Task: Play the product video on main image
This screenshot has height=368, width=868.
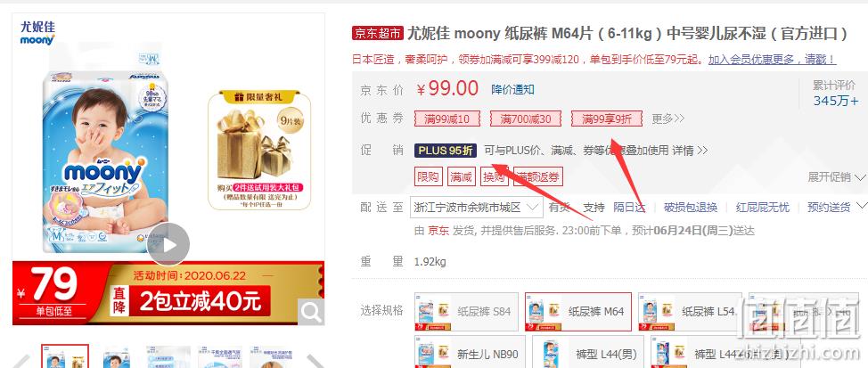Action: [x=168, y=244]
